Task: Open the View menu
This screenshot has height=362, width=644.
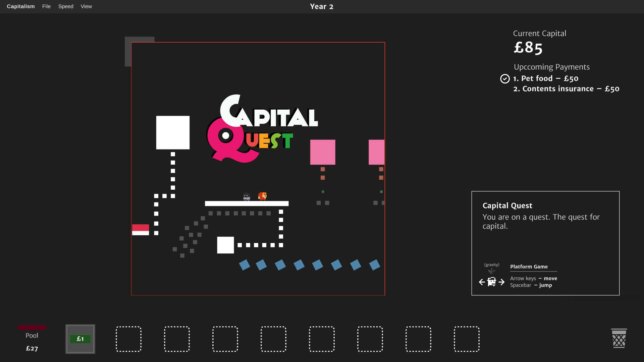Action: (x=86, y=6)
